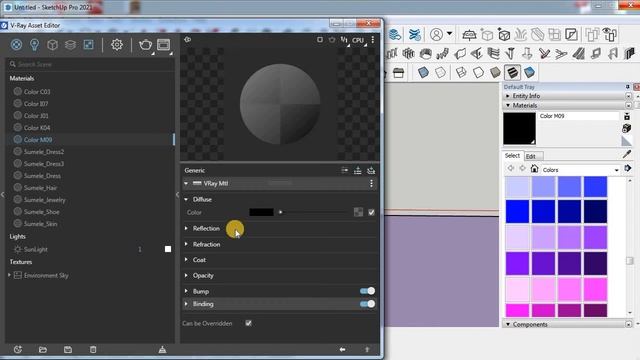Open the V-Ray frame buffer icon

click(x=164, y=44)
